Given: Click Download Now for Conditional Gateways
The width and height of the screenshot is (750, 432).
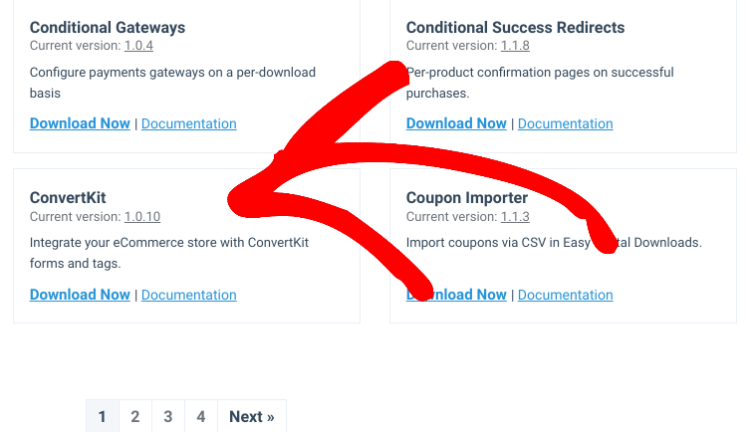Looking at the screenshot, I should click(80, 124).
